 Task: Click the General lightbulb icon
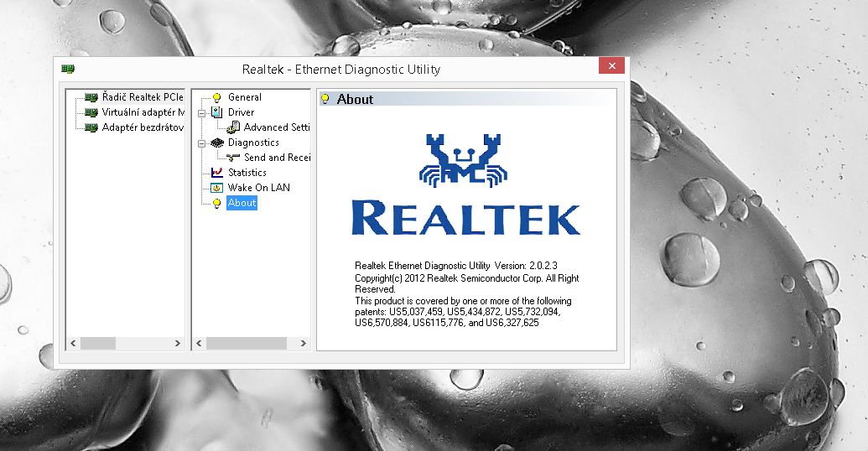217,97
